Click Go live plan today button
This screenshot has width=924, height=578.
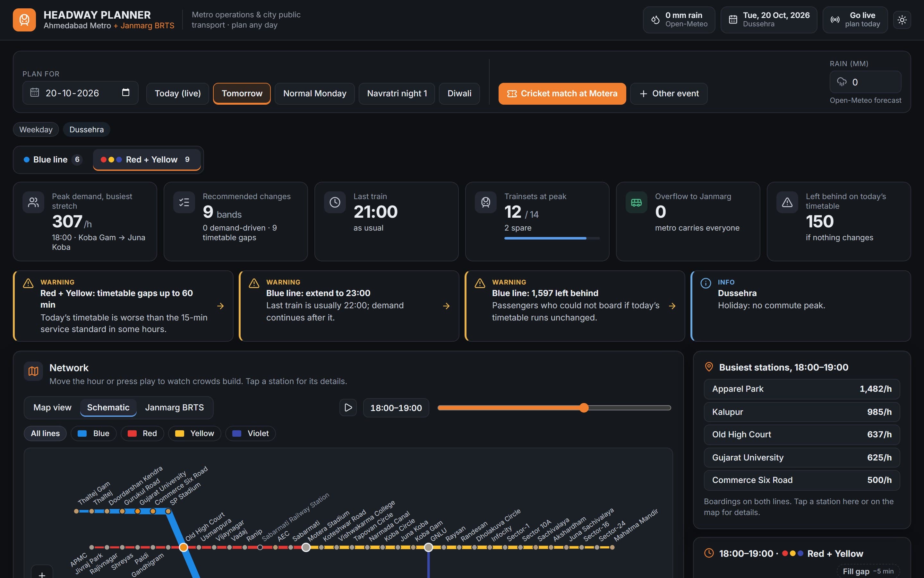tap(855, 20)
